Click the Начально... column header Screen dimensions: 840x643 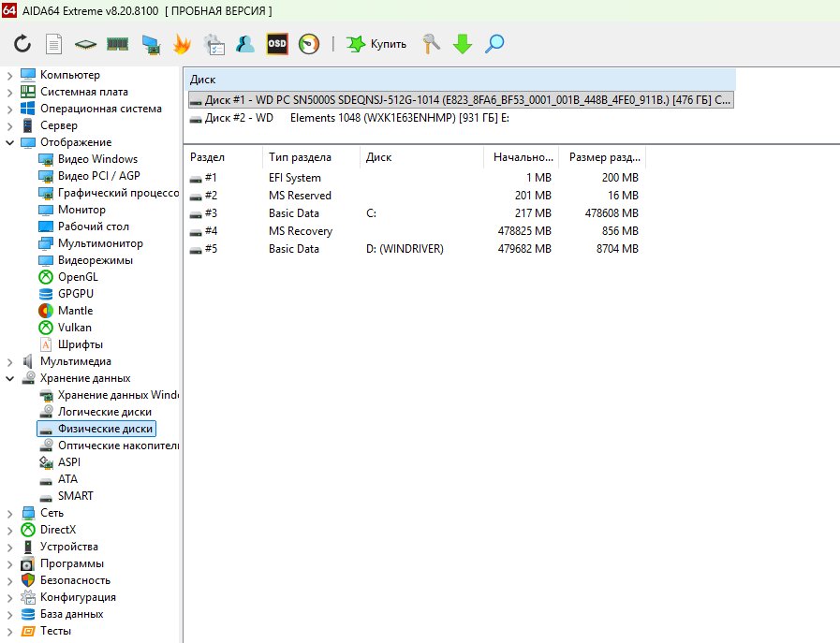point(522,157)
